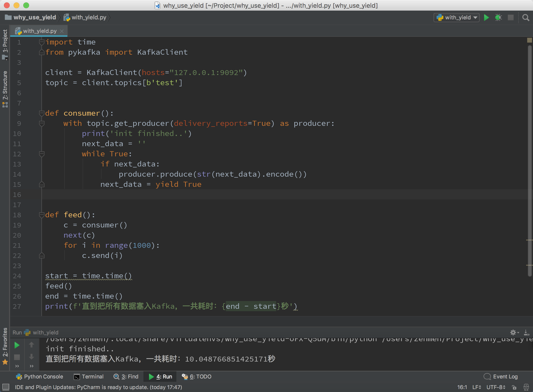This screenshot has height=392, width=533.
Task: Open Search Everywhere magnifier icon
Action: click(525, 17)
